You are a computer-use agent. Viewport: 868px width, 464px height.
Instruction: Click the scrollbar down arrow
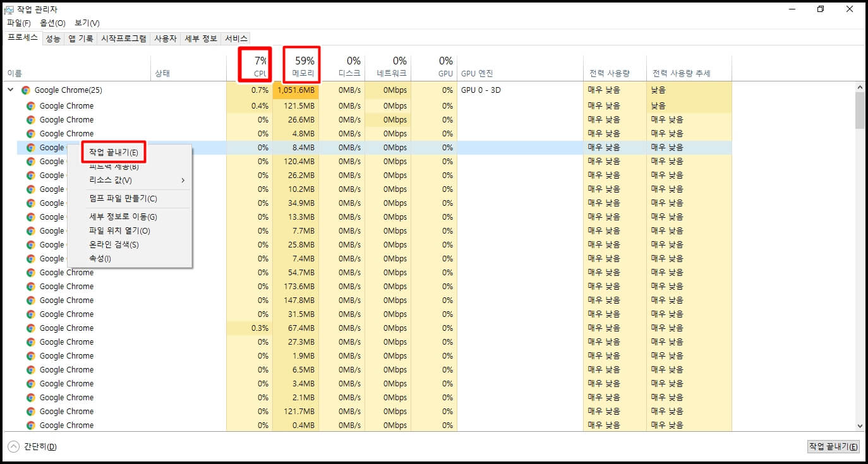click(860, 427)
